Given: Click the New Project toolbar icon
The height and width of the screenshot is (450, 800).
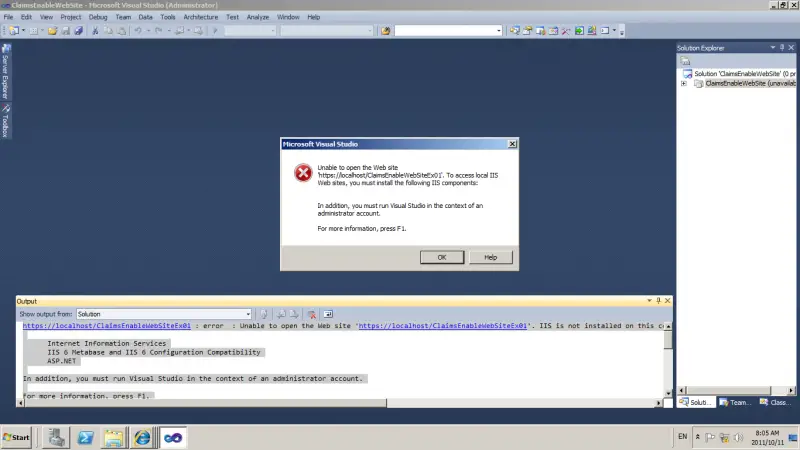Looking at the screenshot, I should 14,31.
